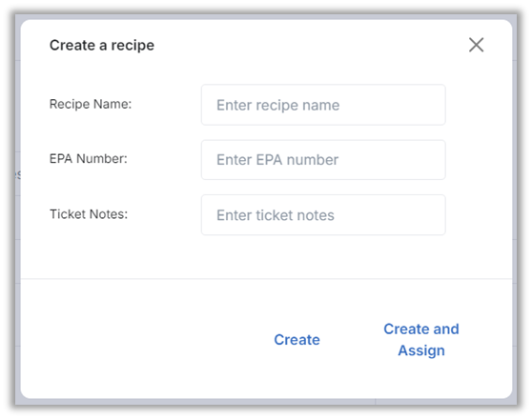
Task: Click the Recipe Name input field
Action: [x=323, y=105]
